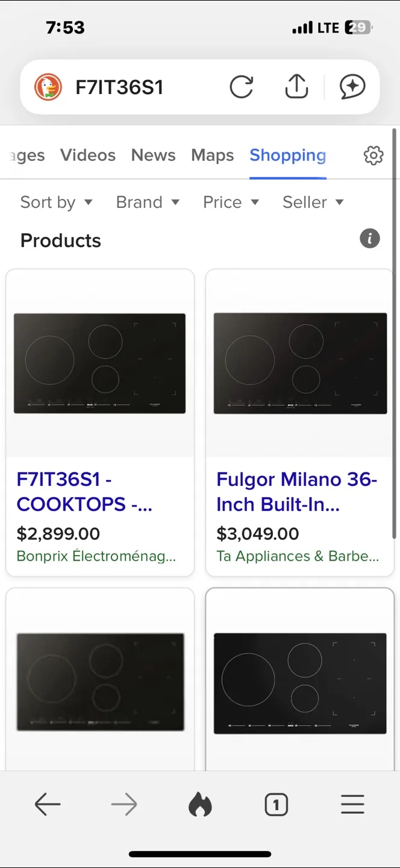
Task: Open the tab switcher showing one tab
Action: pyautogui.click(x=276, y=804)
